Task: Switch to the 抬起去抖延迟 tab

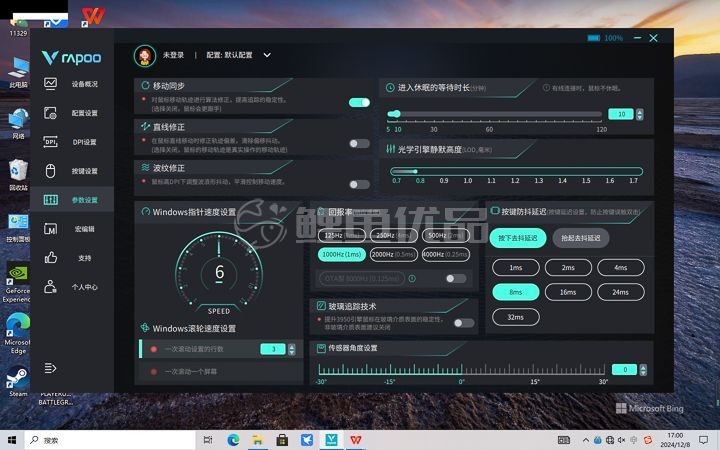Action: tap(580, 238)
